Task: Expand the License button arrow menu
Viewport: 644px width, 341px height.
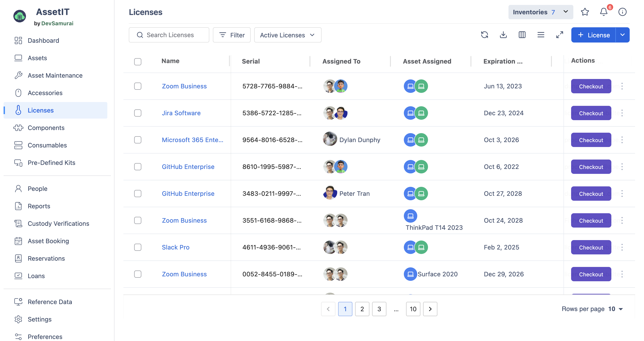Action: [622, 35]
